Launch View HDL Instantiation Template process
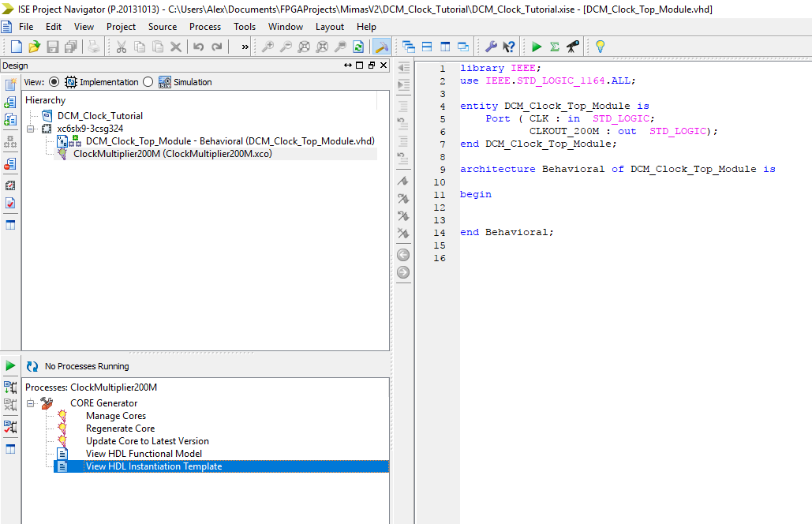The image size is (812, 524). click(x=152, y=466)
